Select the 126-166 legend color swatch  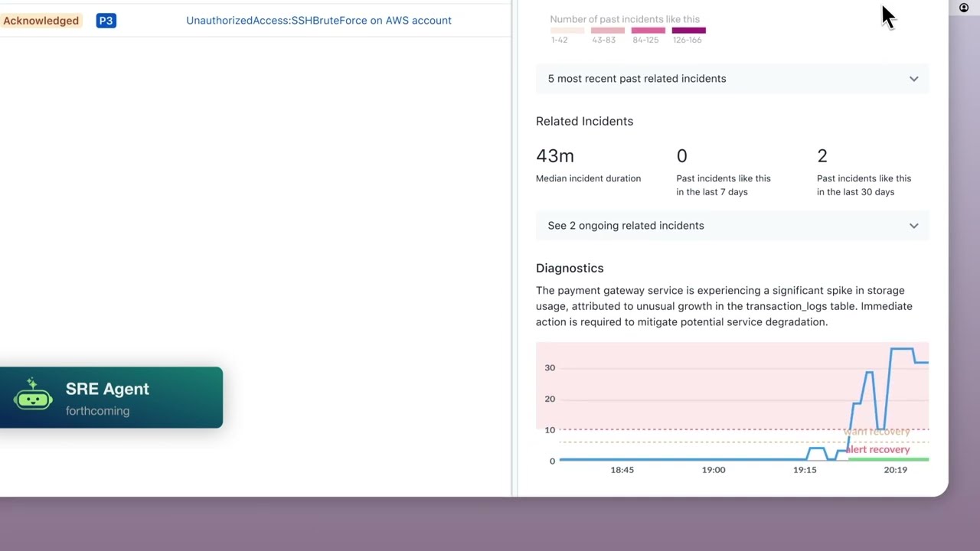pyautogui.click(x=688, y=31)
